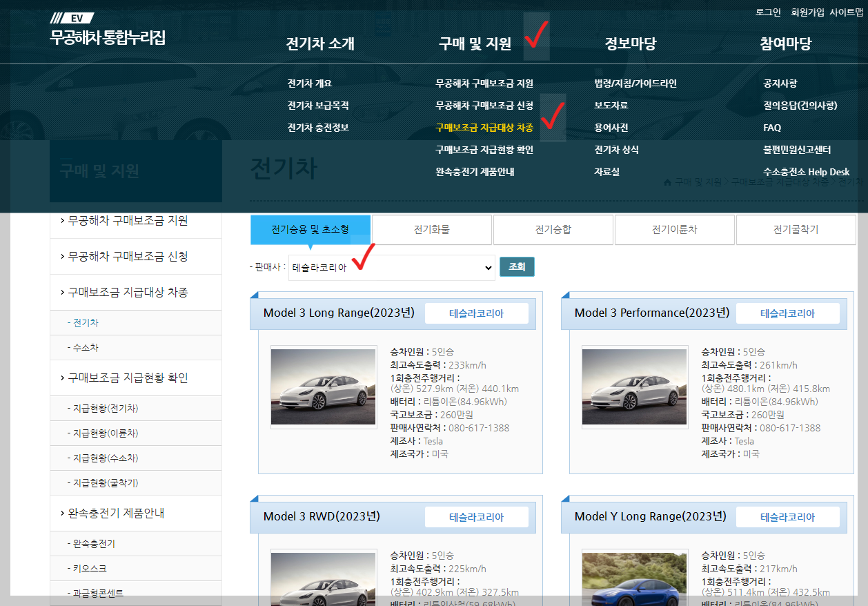Click the 조회 search button
The image size is (868, 606).
point(516,266)
